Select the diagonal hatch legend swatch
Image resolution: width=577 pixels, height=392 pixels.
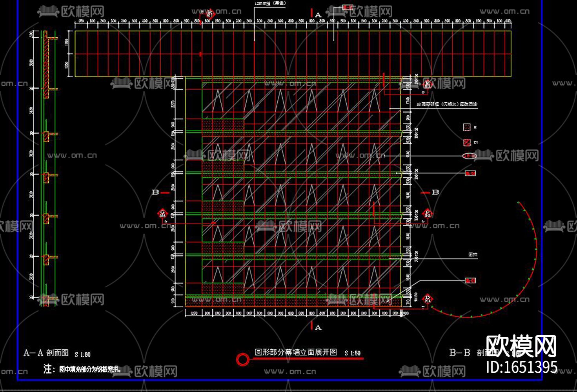click(467, 142)
